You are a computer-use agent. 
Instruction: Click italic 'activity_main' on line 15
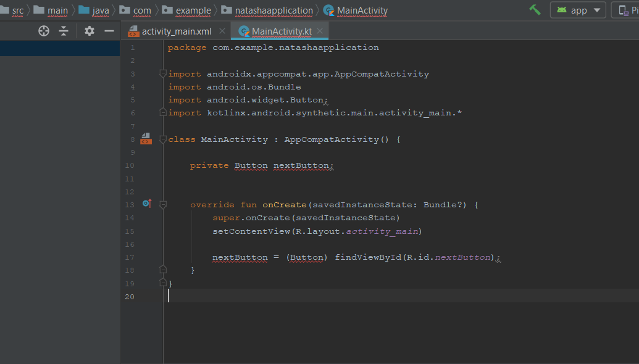coord(382,231)
